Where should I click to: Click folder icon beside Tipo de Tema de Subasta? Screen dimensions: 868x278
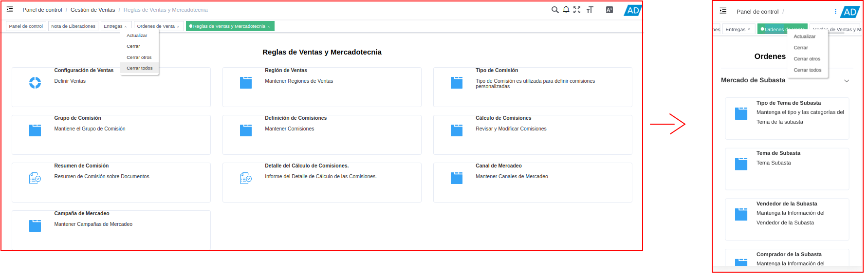pos(741,113)
